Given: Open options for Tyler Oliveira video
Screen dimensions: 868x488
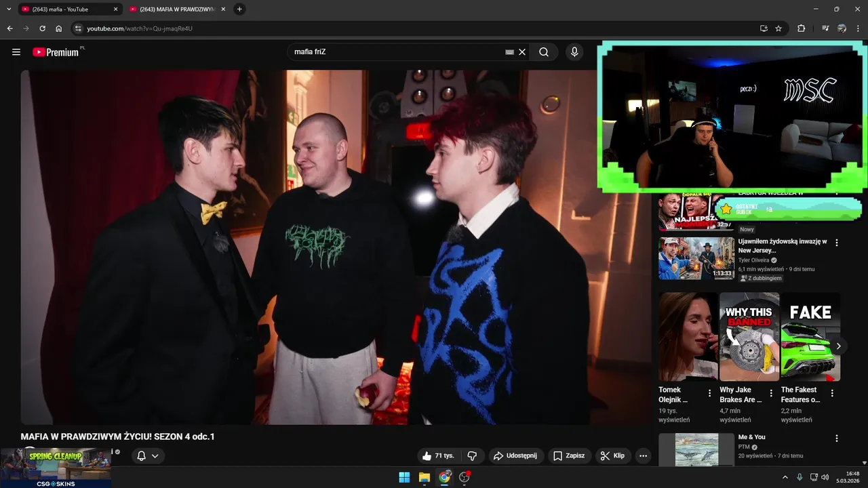Looking at the screenshot, I should [x=837, y=243].
